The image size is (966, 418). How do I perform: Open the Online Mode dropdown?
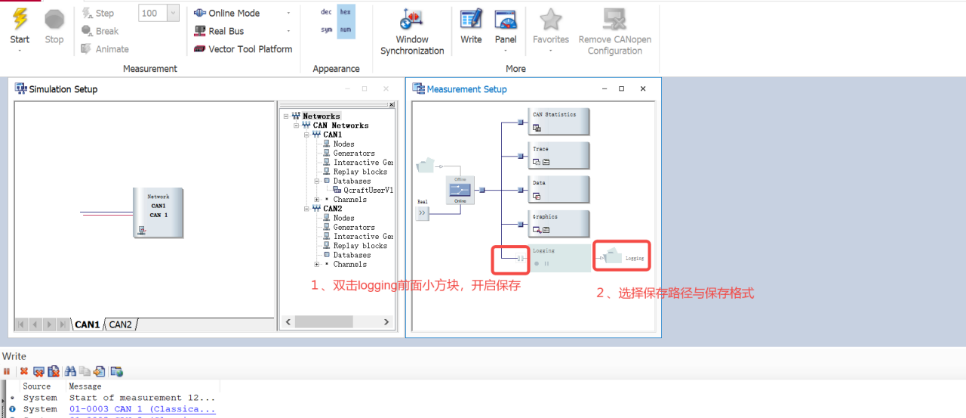point(288,13)
